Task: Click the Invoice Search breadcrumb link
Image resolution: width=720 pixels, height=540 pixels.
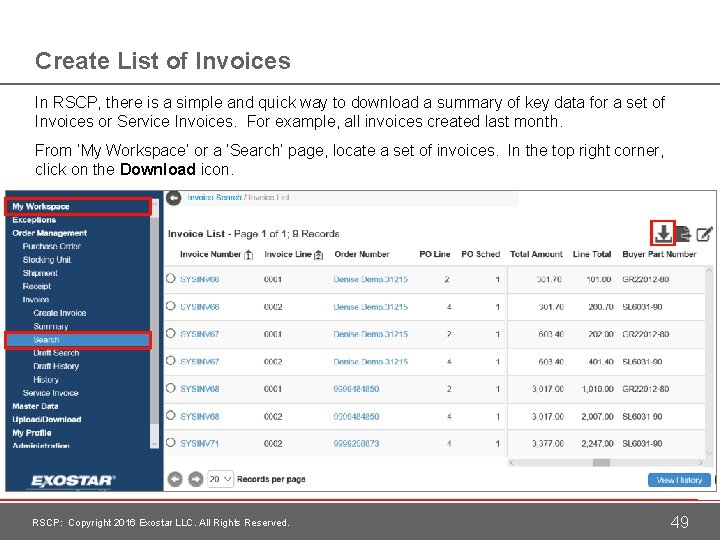Action: (x=214, y=197)
